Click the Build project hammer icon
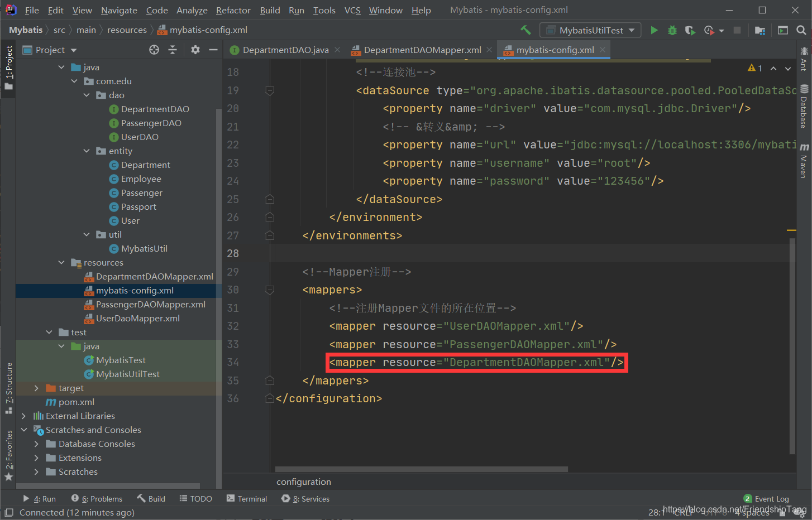 (526, 30)
